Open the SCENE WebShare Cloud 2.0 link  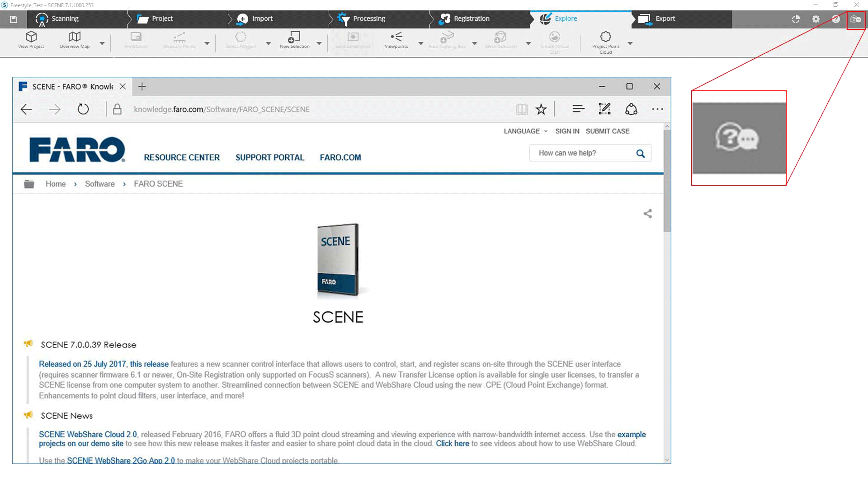(x=88, y=434)
